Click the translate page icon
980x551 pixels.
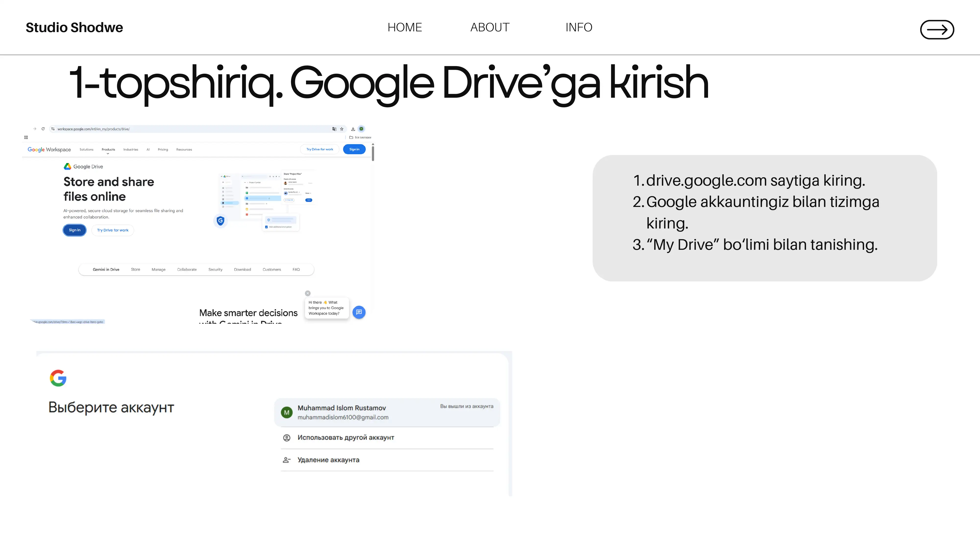click(x=334, y=129)
